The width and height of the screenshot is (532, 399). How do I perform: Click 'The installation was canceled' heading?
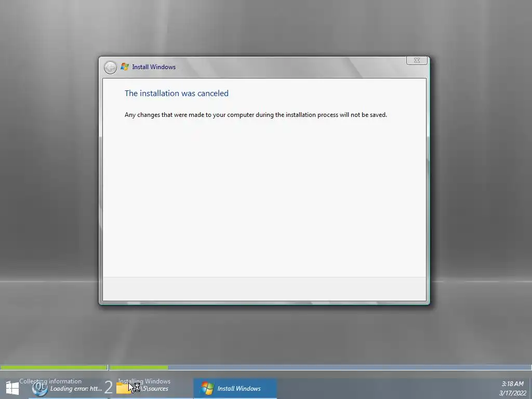pos(177,94)
